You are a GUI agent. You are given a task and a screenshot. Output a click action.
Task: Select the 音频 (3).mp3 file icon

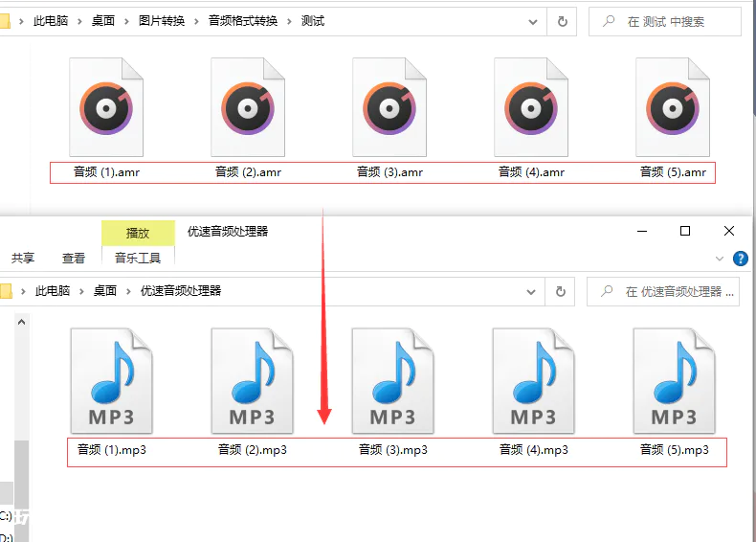(393, 381)
